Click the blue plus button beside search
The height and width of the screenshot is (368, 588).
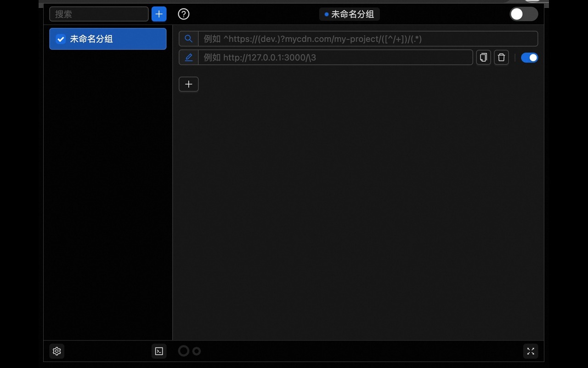159,14
